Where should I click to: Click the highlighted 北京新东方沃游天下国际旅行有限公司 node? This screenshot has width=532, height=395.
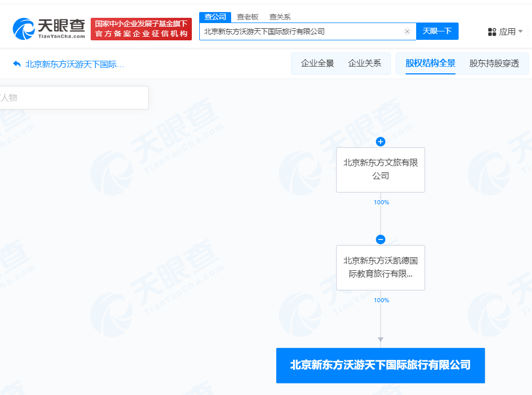[x=381, y=365]
